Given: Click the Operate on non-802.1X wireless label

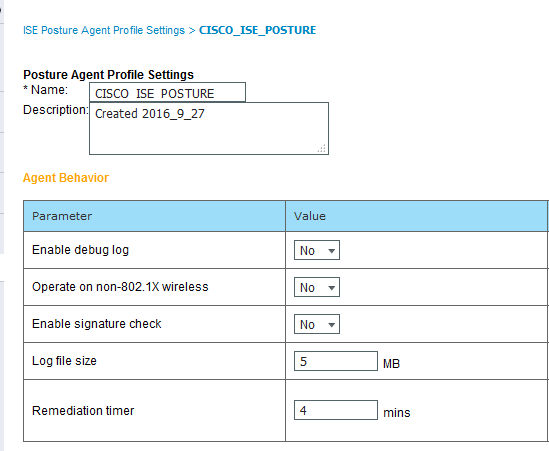Looking at the screenshot, I should 120,287.
